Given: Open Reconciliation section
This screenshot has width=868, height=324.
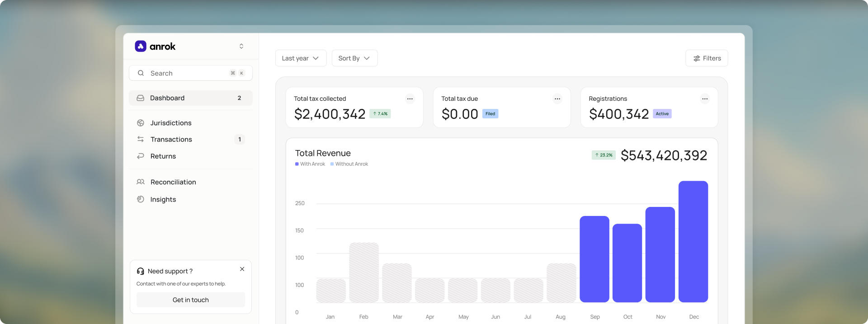Looking at the screenshot, I should point(173,182).
